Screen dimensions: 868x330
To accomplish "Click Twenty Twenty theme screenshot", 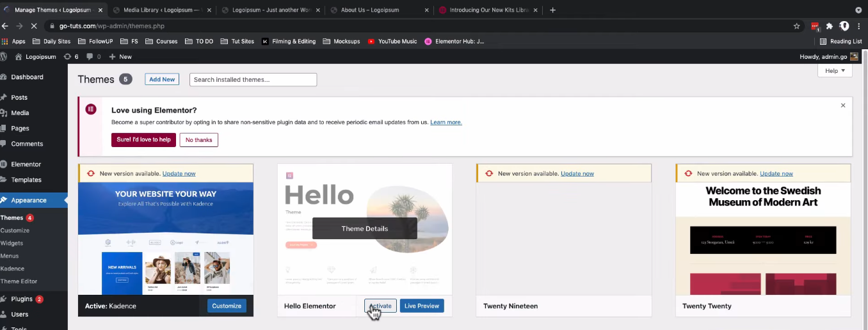I will [x=763, y=239].
